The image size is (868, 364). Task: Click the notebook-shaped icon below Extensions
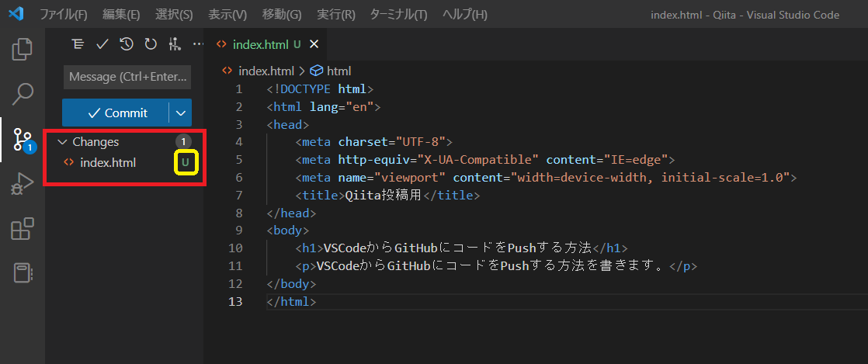[23, 273]
